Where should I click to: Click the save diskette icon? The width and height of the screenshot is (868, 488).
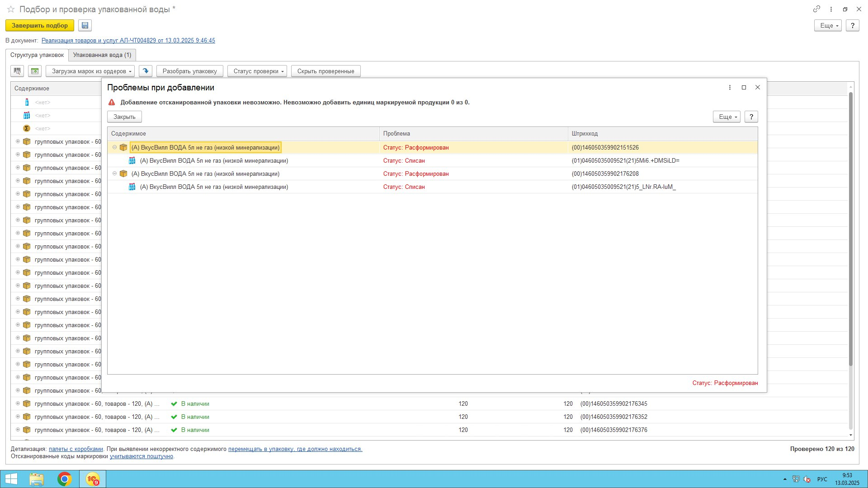click(85, 25)
